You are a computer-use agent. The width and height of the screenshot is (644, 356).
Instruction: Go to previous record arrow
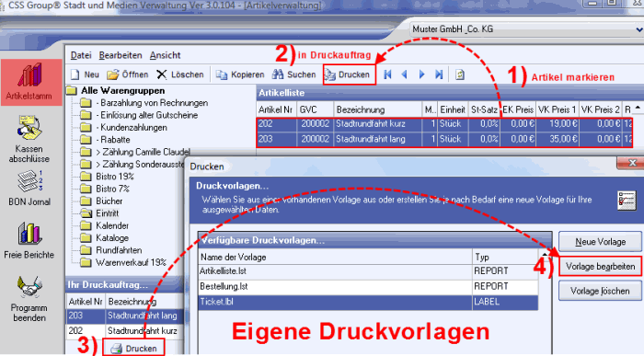405,75
